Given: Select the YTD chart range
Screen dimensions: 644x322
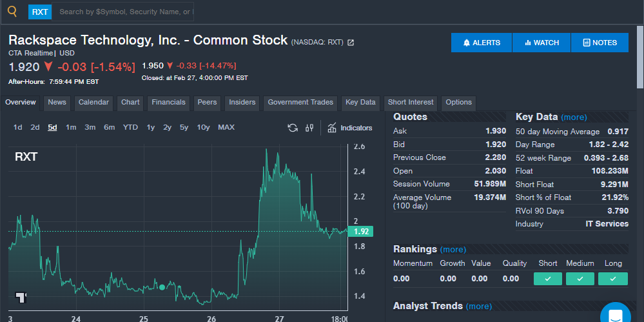Looking at the screenshot, I should pyautogui.click(x=130, y=128).
